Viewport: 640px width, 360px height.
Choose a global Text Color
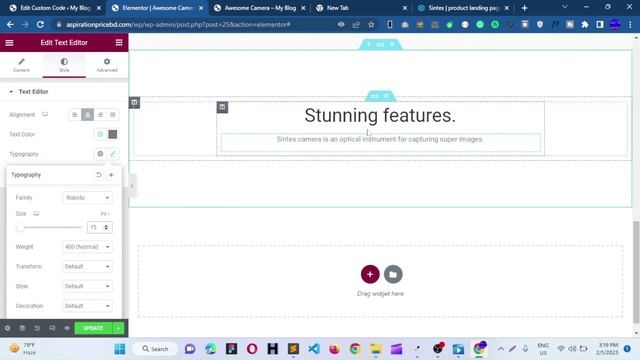100,134
